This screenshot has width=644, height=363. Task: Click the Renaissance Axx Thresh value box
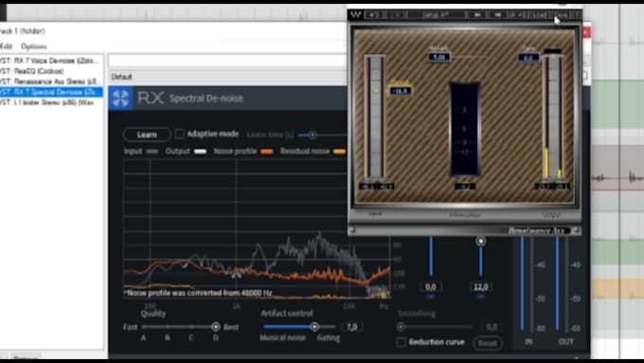coord(401,90)
